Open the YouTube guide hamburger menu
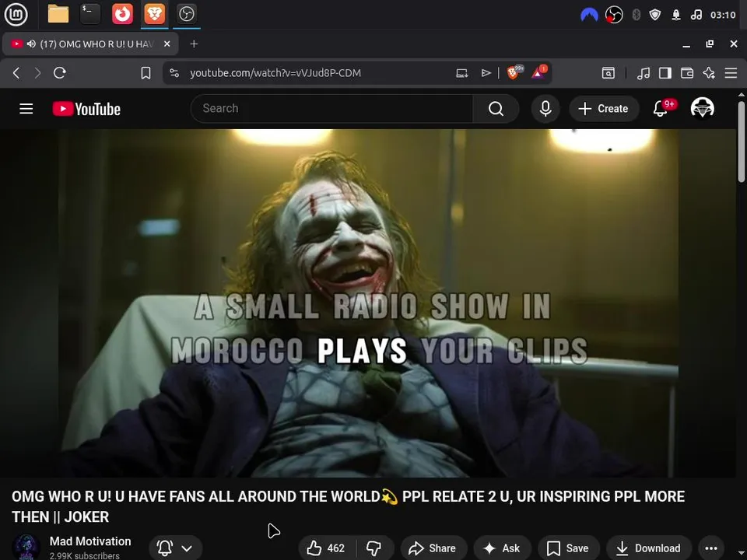 tap(26, 109)
